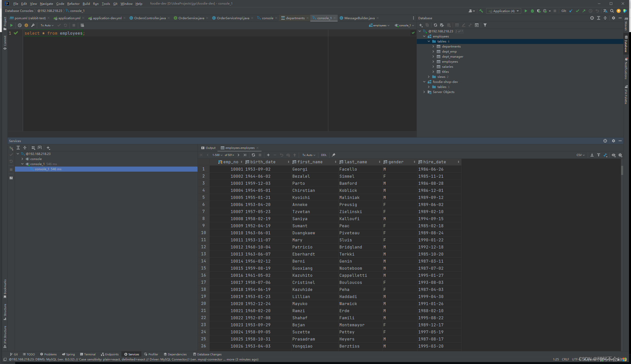Close the MessageBuilder.java tab

click(x=378, y=18)
